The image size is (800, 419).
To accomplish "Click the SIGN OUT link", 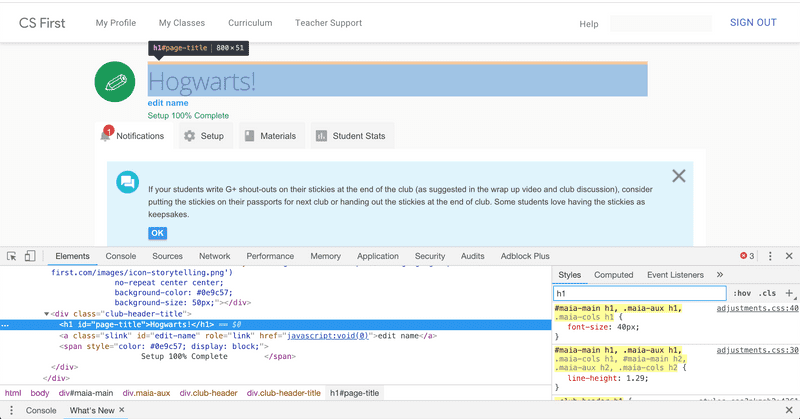I will pyautogui.click(x=752, y=23).
